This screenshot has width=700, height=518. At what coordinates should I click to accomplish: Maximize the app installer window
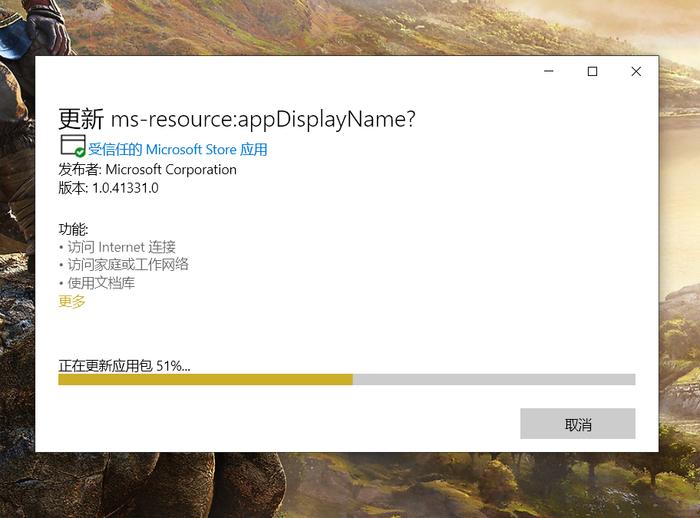click(592, 71)
